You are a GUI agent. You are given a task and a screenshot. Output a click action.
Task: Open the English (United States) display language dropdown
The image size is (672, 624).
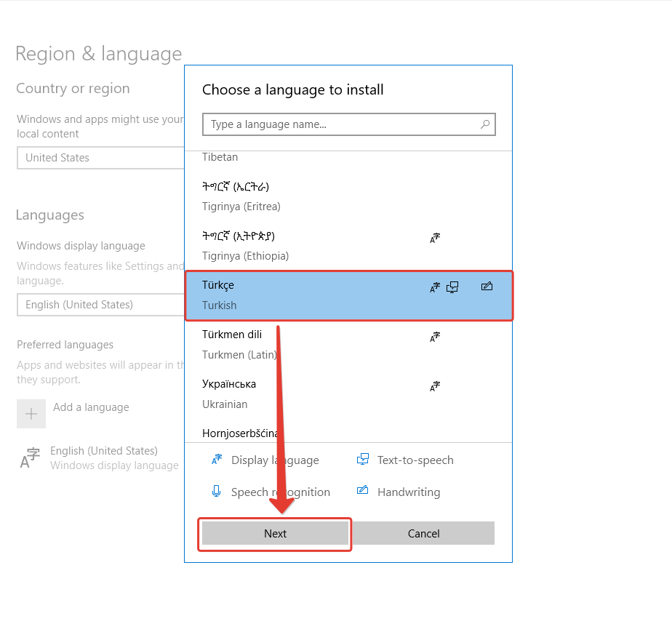pos(100,305)
